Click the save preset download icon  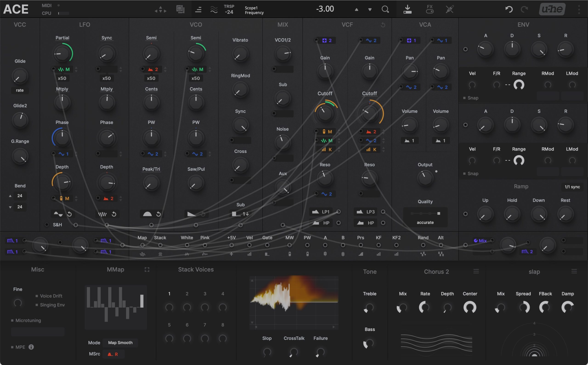coord(407,9)
